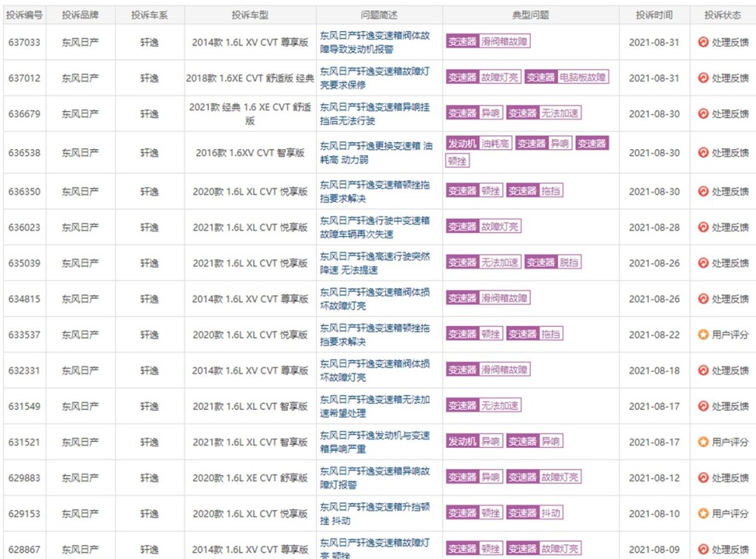756x559 pixels.
Task: Open complaint summary link for 637012
Action: coord(375,78)
